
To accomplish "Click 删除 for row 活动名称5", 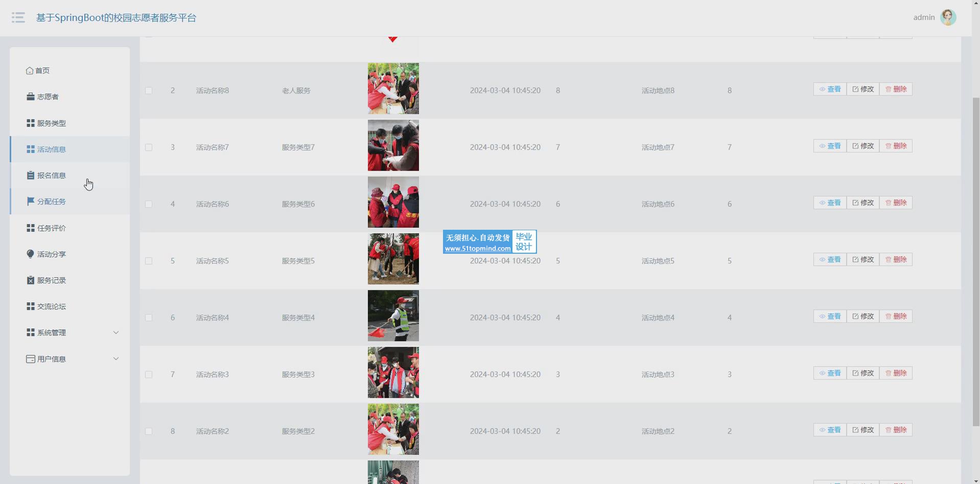I will [896, 259].
